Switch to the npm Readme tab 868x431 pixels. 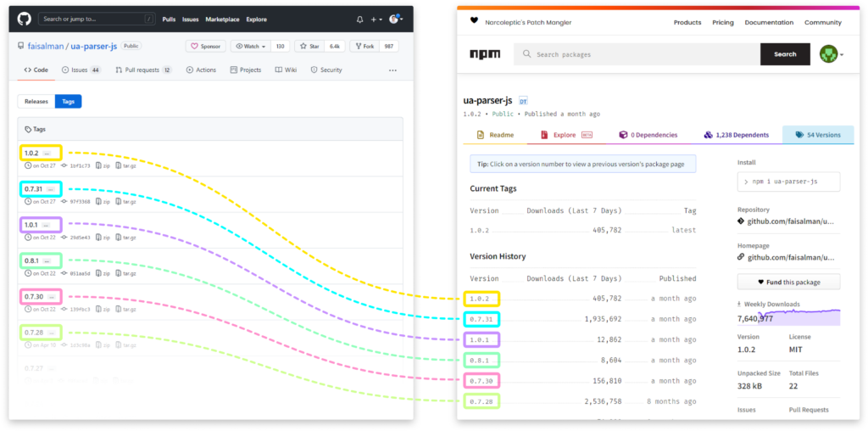[x=495, y=135]
